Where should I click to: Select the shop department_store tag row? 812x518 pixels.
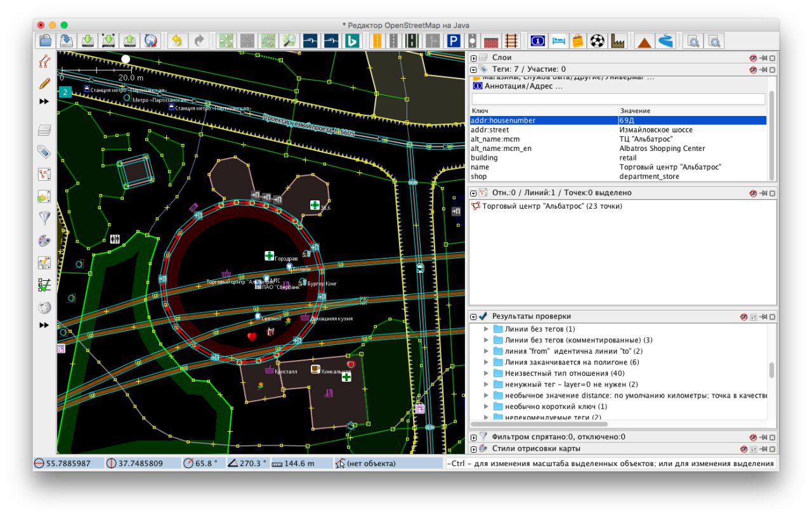(x=619, y=176)
